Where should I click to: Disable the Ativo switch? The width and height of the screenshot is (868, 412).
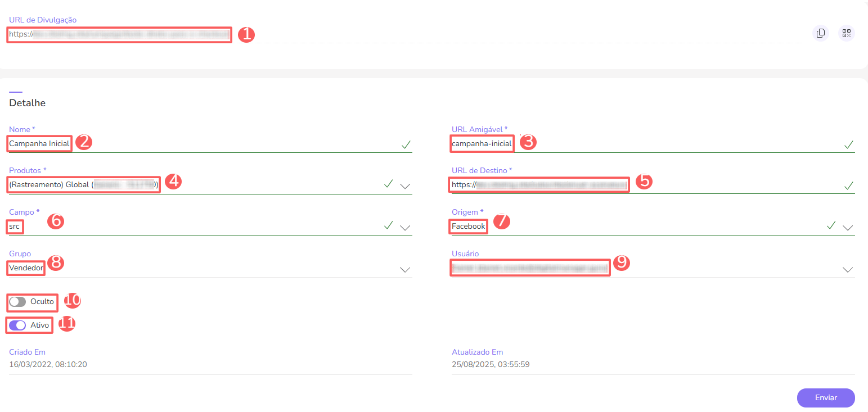17,325
